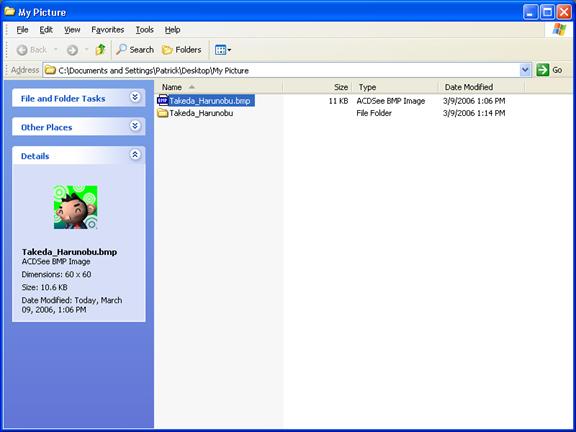The width and height of the screenshot is (576, 432).
Task: Click the Forward navigation arrow
Action: tap(72, 50)
